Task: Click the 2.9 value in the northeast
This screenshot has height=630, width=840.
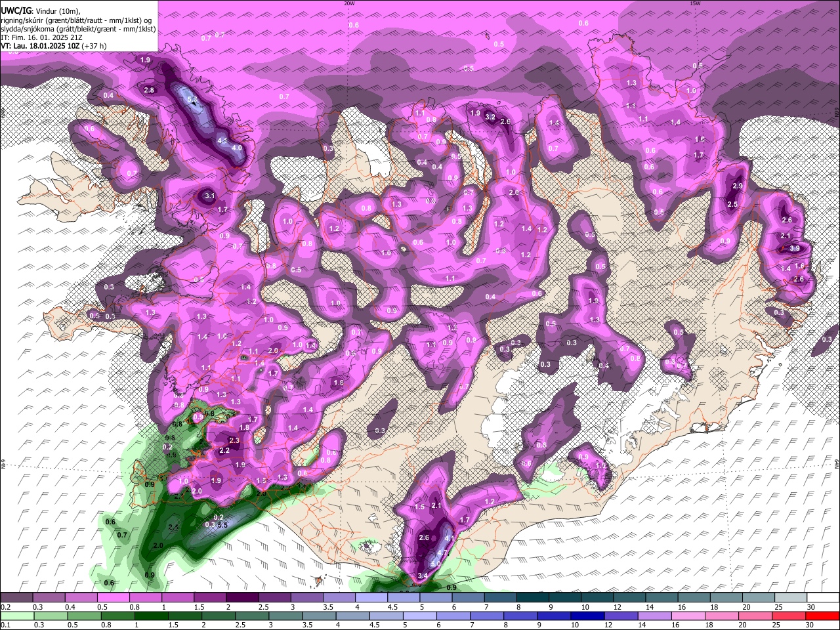Action: [x=738, y=186]
